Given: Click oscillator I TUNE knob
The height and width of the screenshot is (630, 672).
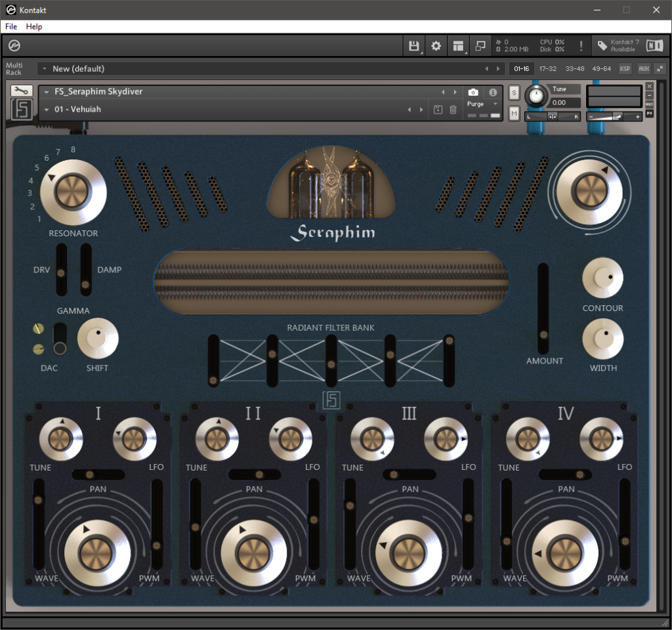Looking at the screenshot, I should pos(60,439).
